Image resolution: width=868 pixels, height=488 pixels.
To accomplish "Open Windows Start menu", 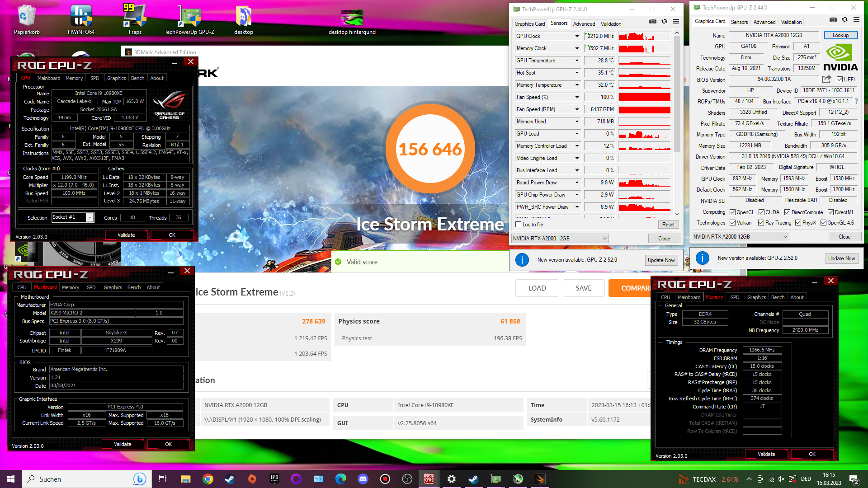I will (x=11, y=479).
